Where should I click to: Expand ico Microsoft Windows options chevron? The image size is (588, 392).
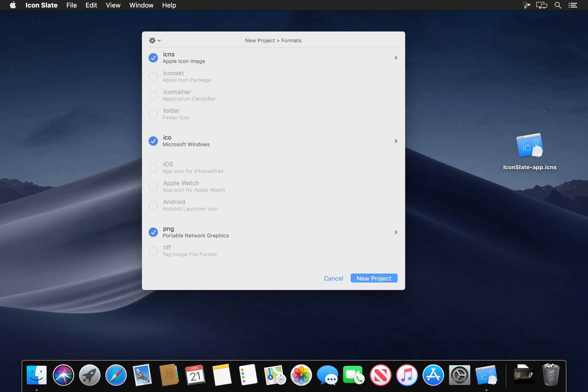tap(396, 141)
